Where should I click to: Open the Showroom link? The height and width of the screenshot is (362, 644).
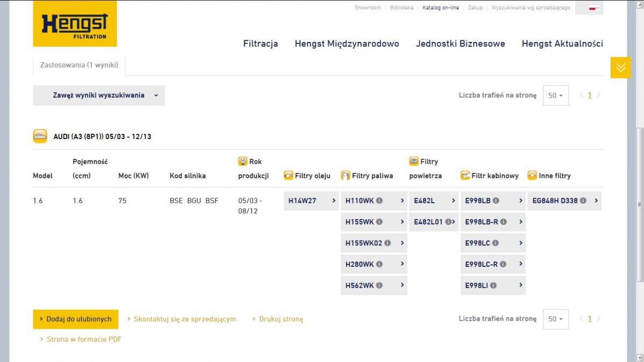[x=368, y=8]
